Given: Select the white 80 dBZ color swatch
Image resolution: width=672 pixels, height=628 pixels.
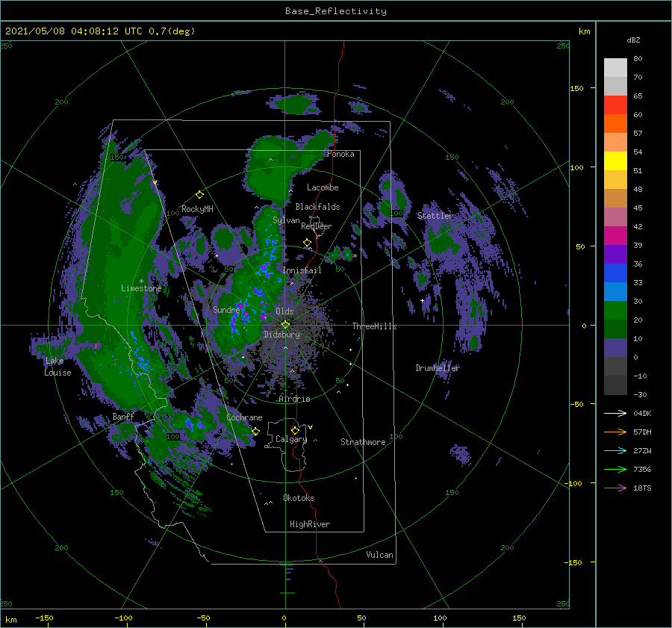Looking at the screenshot, I should point(615,67).
